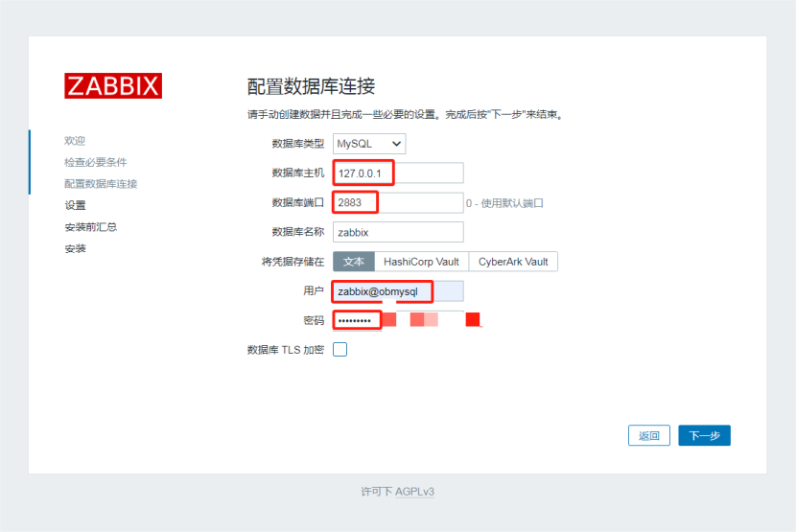Click the ZABBIX logo

pyautogui.click(x=113, y=85)
